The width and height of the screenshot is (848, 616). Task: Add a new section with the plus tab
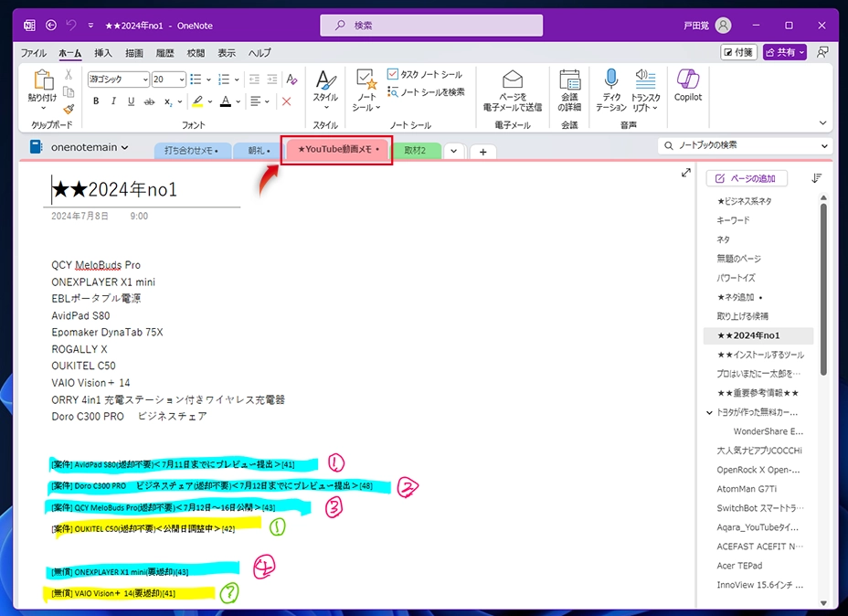pyautogui.click(x=483, y=152)
